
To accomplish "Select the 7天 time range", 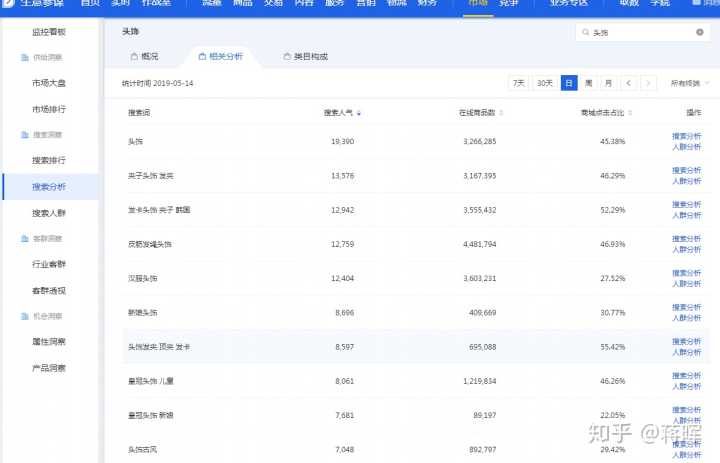I will (519, 83).
